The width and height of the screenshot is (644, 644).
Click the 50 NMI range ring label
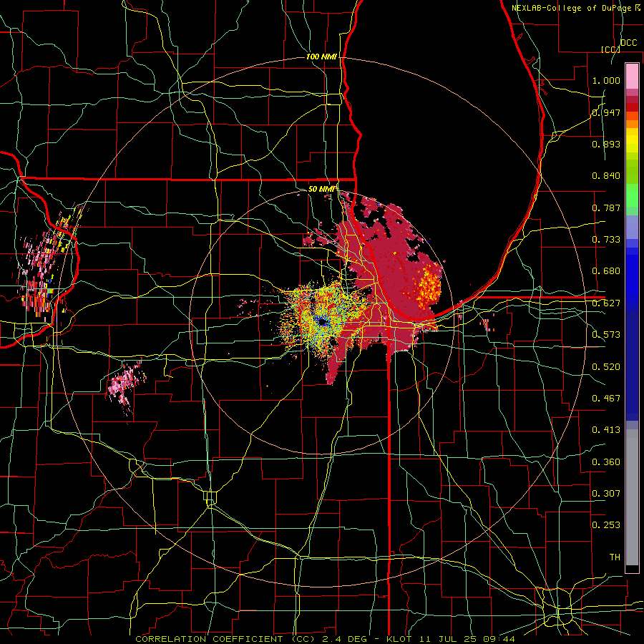click(x=321, y=189)
